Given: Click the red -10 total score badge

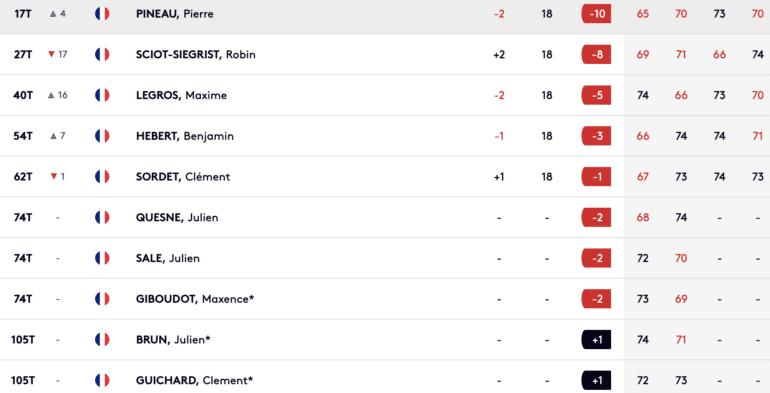Looking at the screenshot, I should tap(596, 14).
